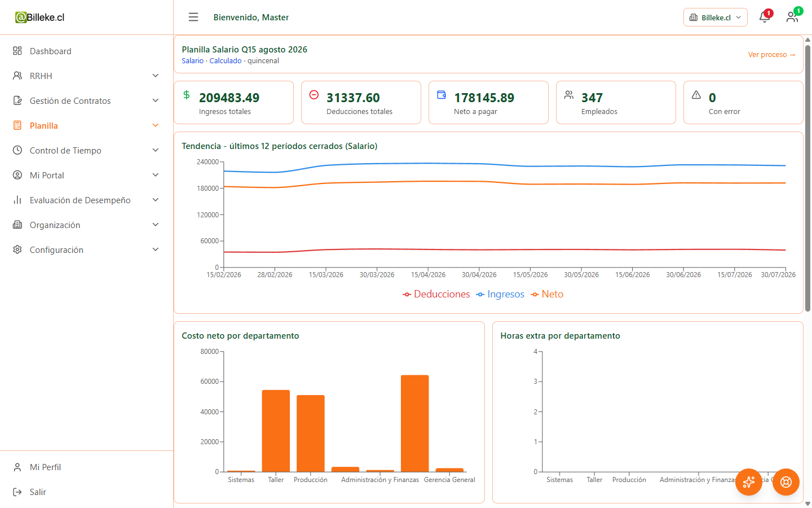The height and width of the screenshot is (508, 812).
Task: Click the Deducciones totales 31337.60 value
Action: tap(353, 98)
